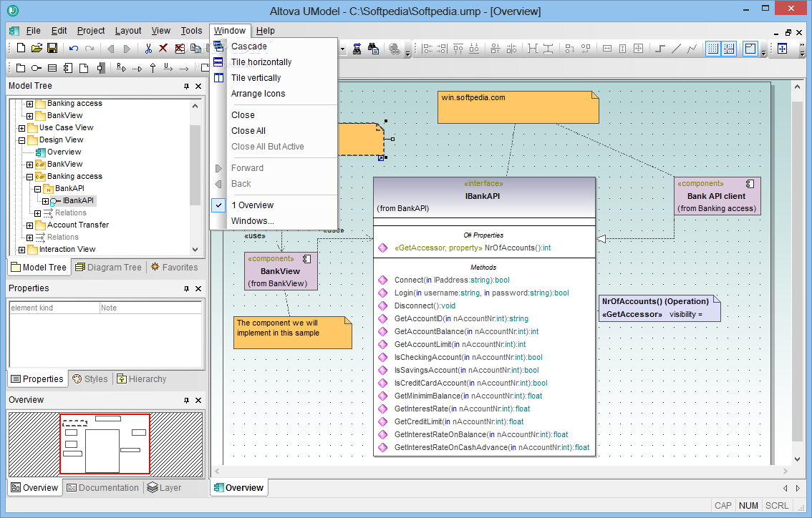
Task: Select the note element tool icon
Action: coord(83,68)
